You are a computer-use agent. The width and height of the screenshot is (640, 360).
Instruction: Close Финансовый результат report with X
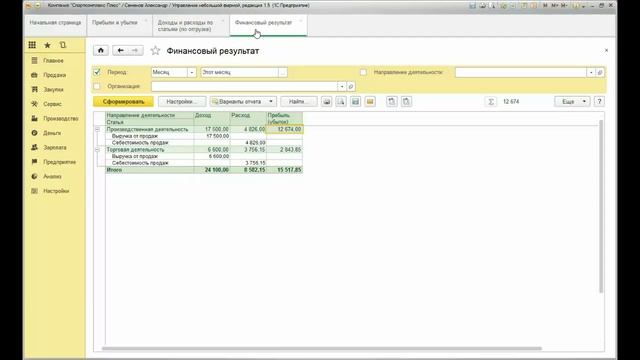[606, 50]
